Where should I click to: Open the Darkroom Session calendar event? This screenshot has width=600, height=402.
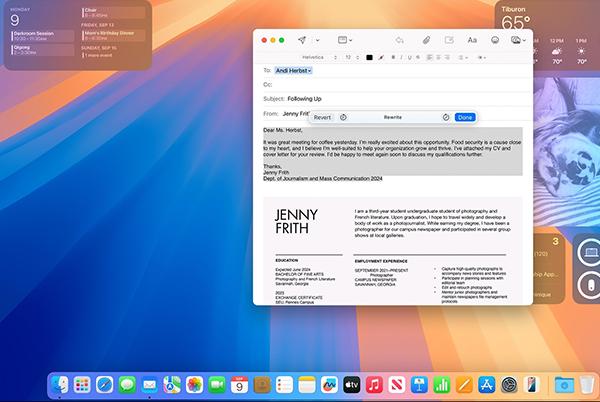coord(42,36)
